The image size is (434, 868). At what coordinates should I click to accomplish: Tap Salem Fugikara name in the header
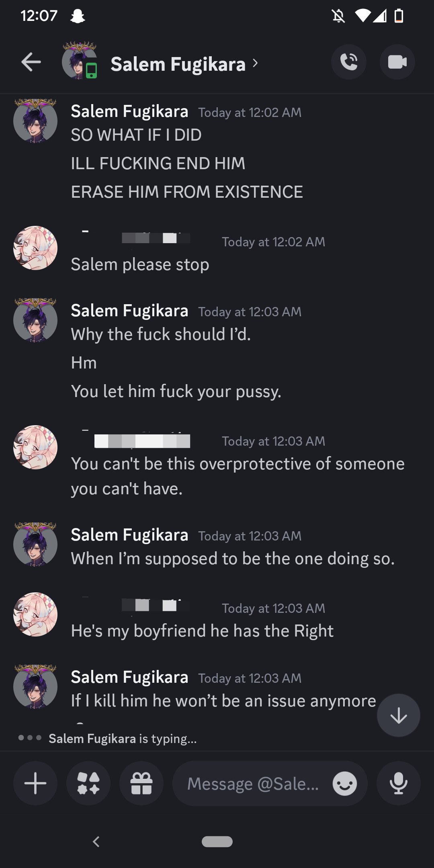tap(178, 64)
